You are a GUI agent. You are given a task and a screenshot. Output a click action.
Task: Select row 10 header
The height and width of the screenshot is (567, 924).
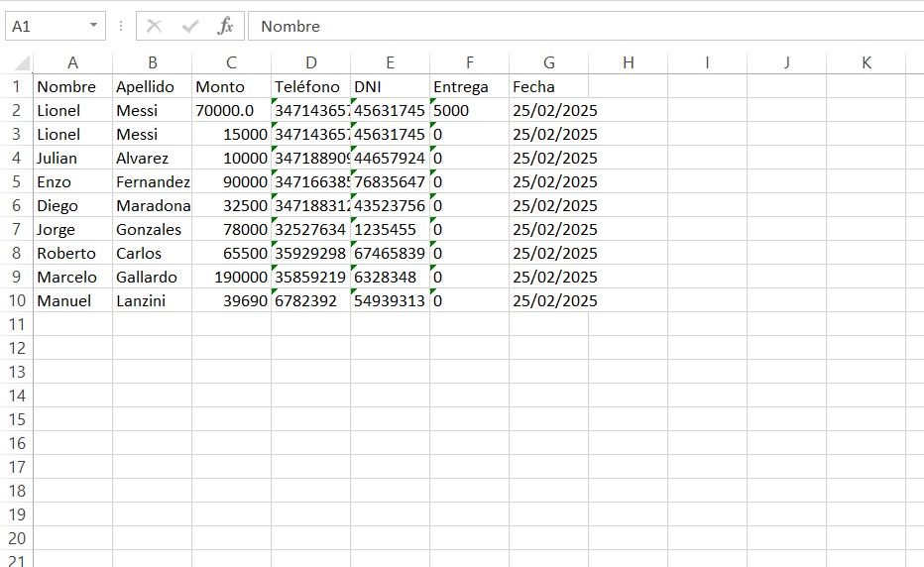16,300
